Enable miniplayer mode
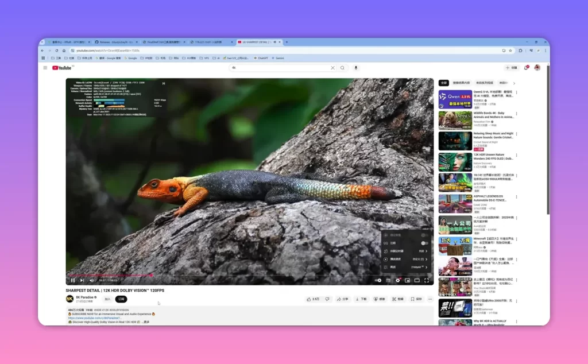 [407, 280]
